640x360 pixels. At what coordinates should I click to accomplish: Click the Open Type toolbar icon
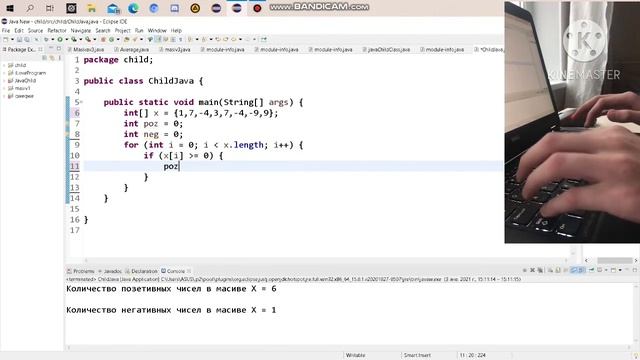126,40
